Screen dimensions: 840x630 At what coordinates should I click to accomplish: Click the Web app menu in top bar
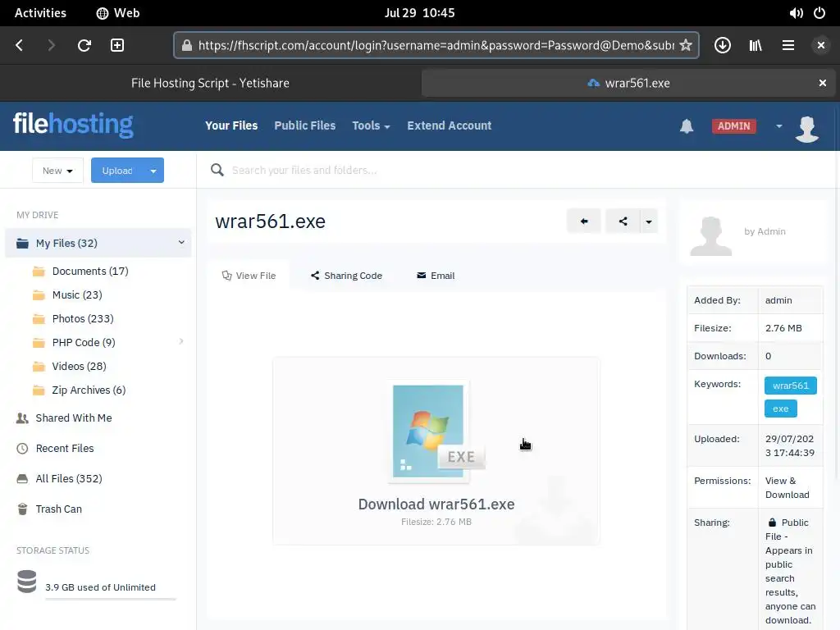click(x=118, y=13)
